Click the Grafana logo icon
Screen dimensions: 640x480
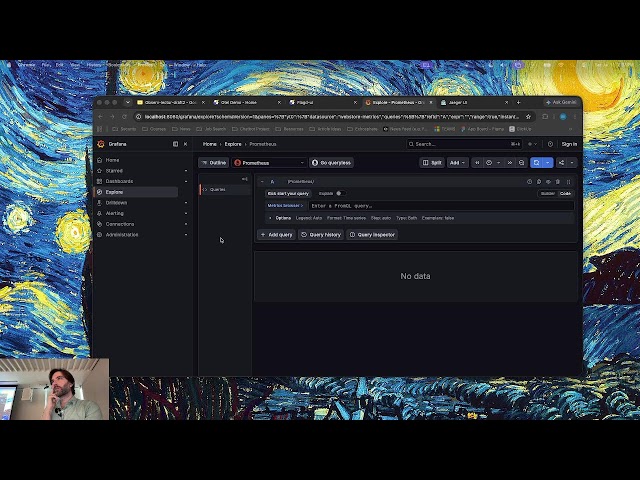click(x=101, y=144)
